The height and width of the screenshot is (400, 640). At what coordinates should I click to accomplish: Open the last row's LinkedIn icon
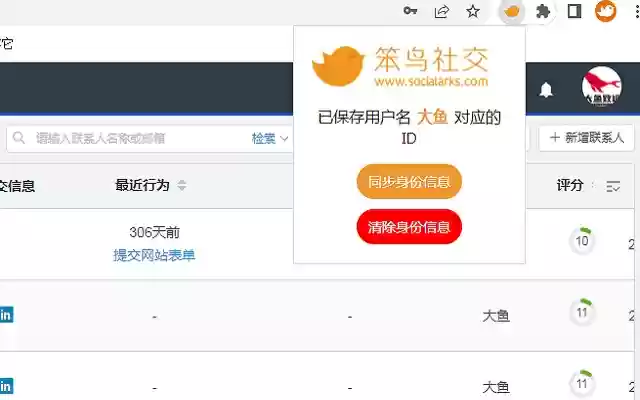pyautogui.click(x=6, y=386)
